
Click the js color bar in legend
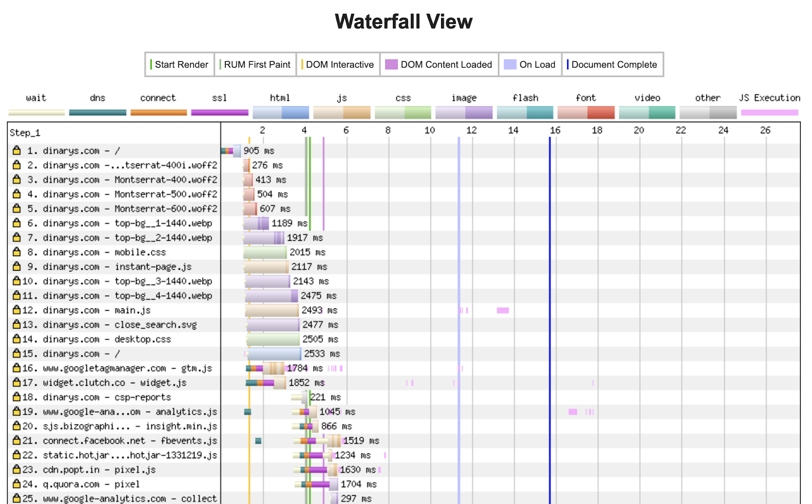point(342,113)
